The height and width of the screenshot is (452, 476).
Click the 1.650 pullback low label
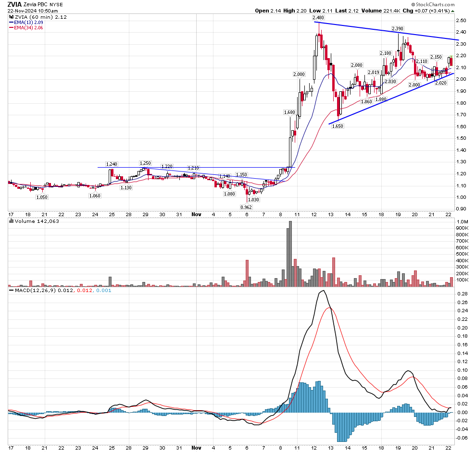(x=338, y=125)
